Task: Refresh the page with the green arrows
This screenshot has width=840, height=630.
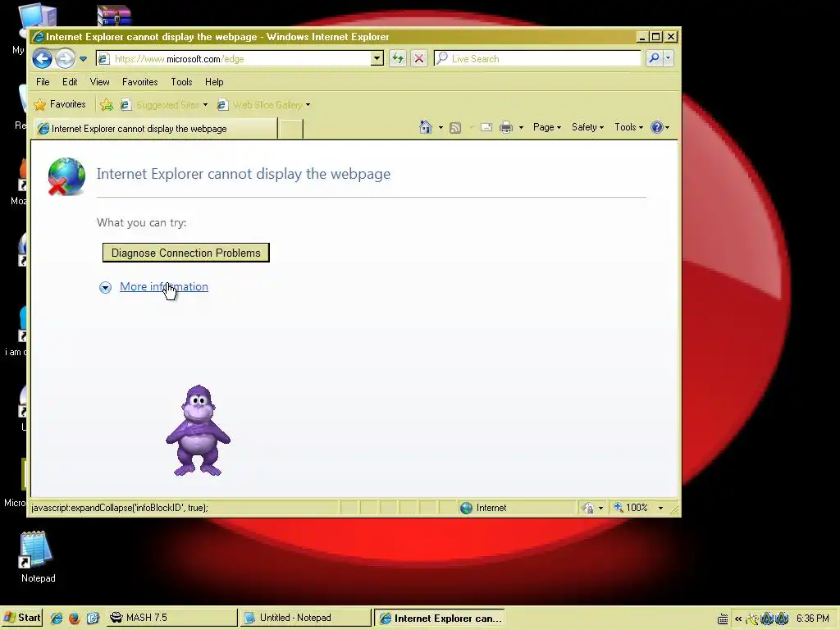Action: click(398, 58)
